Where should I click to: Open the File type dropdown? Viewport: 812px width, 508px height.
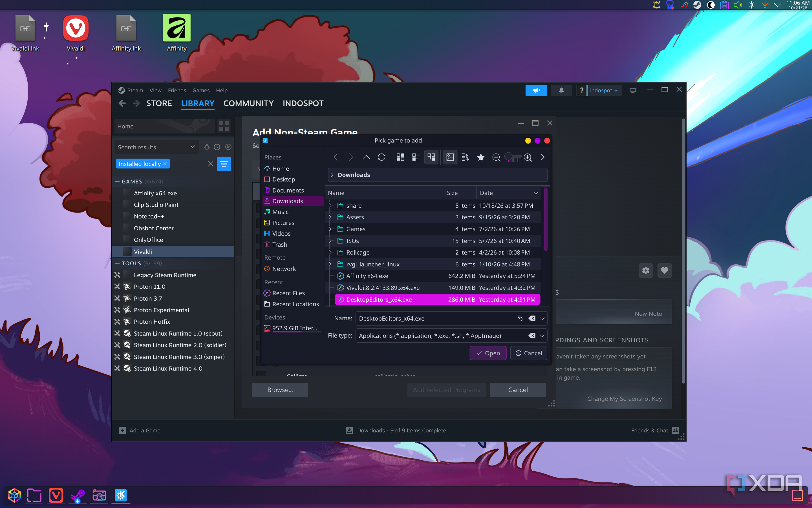click(x=542, y=336)
